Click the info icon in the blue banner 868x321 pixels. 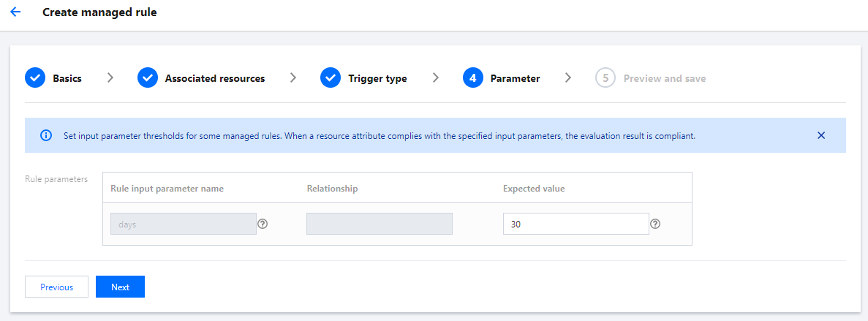tap(46, 135)
